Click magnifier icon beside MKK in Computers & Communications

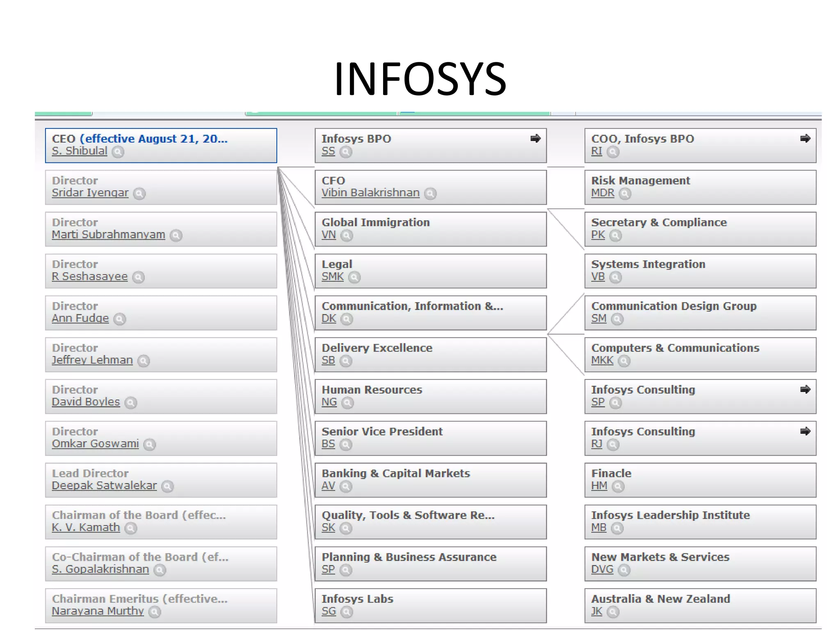pyautogui.click(x=624, y=361)
